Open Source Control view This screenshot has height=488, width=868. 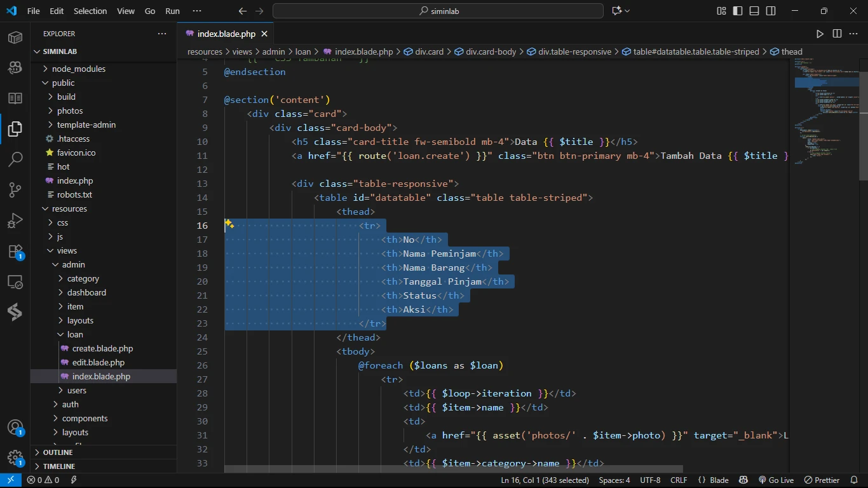pyautogui.click(x=15, y=189)
